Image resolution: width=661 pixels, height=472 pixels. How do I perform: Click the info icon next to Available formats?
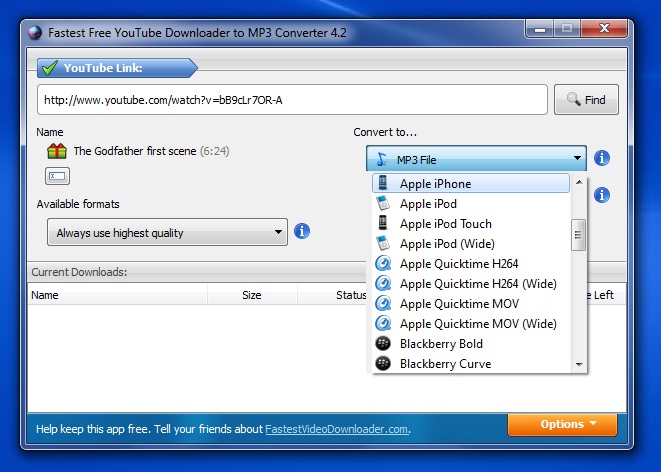coord(302,231)
